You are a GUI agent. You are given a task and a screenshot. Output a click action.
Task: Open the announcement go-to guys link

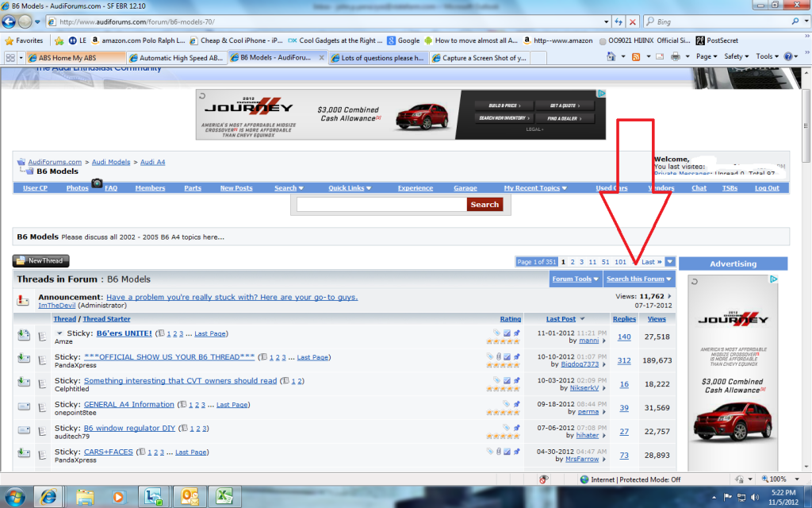tap(232, 297)
